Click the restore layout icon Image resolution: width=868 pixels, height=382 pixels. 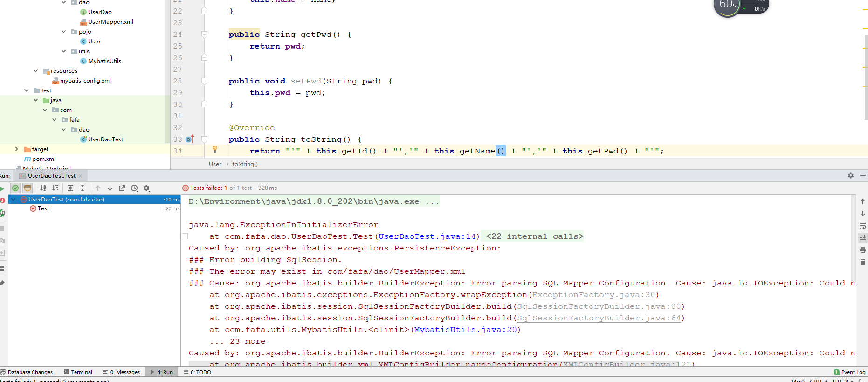click(x=2, y=268)
